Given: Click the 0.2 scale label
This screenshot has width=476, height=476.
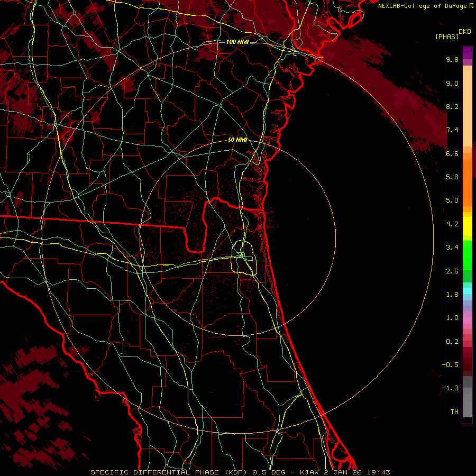Looking at the screenshot, I should coord(452,342).
